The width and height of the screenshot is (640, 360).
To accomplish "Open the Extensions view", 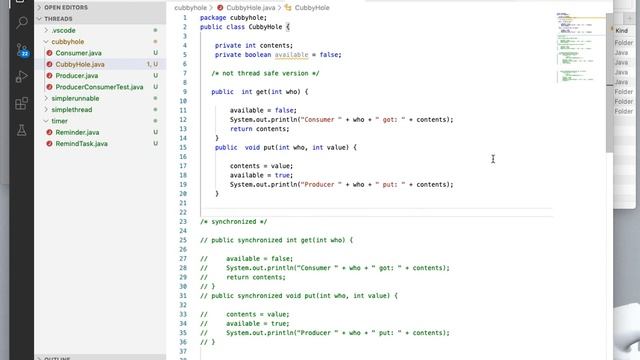I will point(22,103).
